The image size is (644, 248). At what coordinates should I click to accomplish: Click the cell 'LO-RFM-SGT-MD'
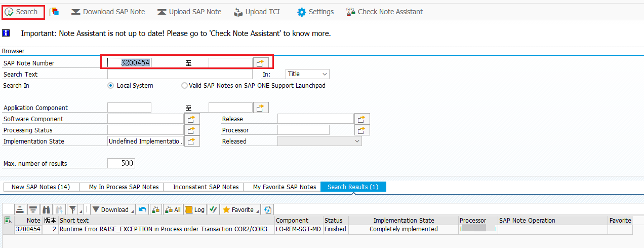click(x=299, y=229)
